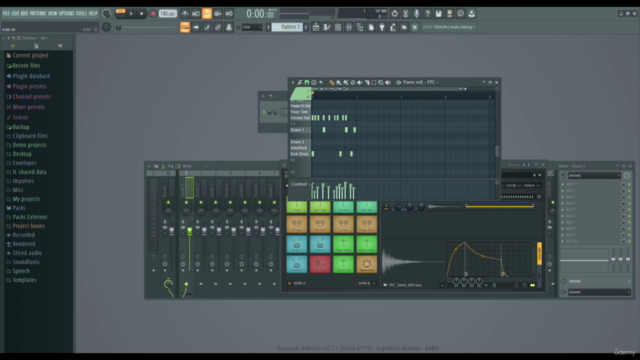
Task: Select the piano roll zoom magnifier tool
Action: 380,82
